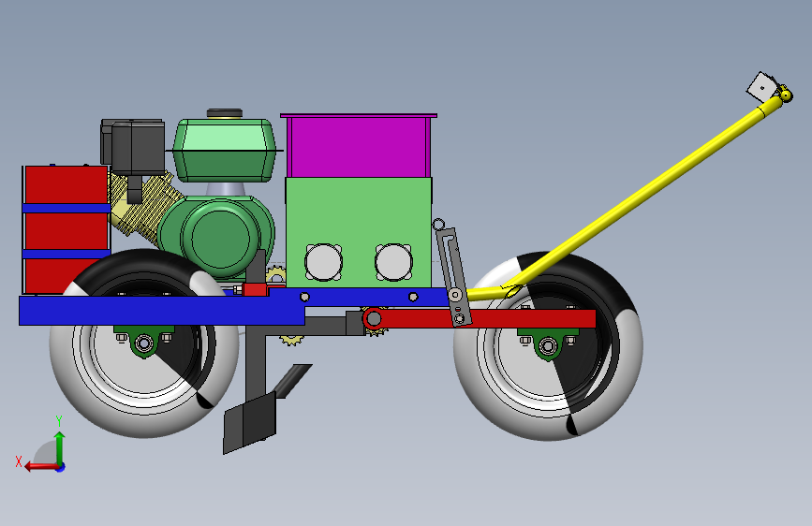Select the furrow opener blade at the bottom

(250, 423)
